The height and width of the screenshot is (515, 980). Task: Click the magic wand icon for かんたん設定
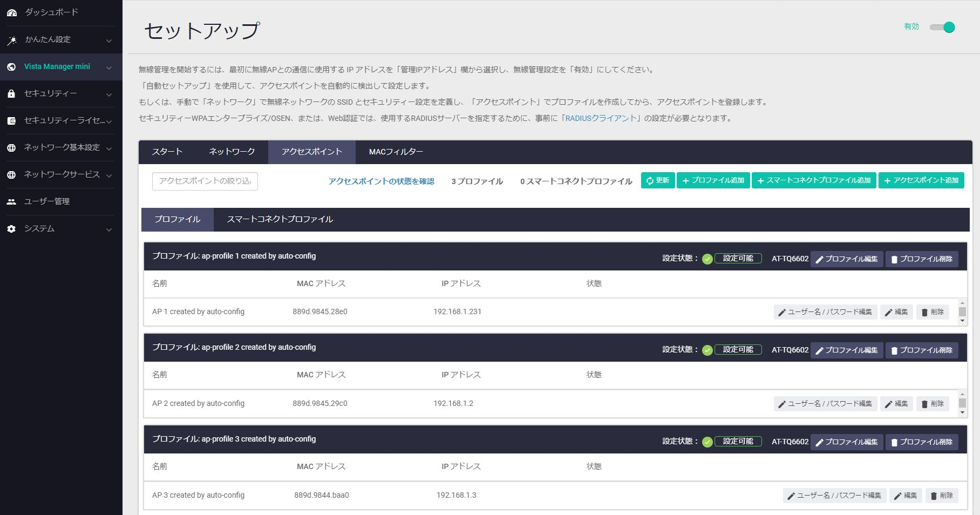pos(11,40)
